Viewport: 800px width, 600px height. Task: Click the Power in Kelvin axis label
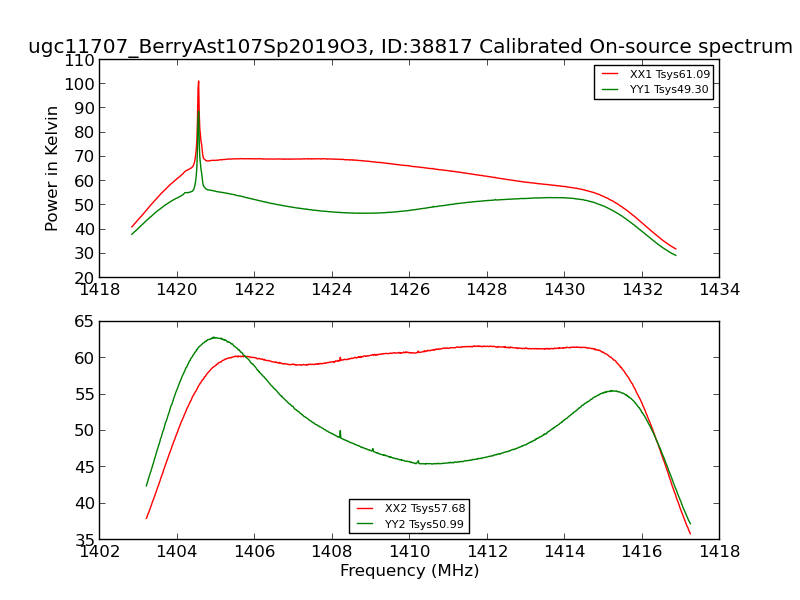click(x=52, y=169)
